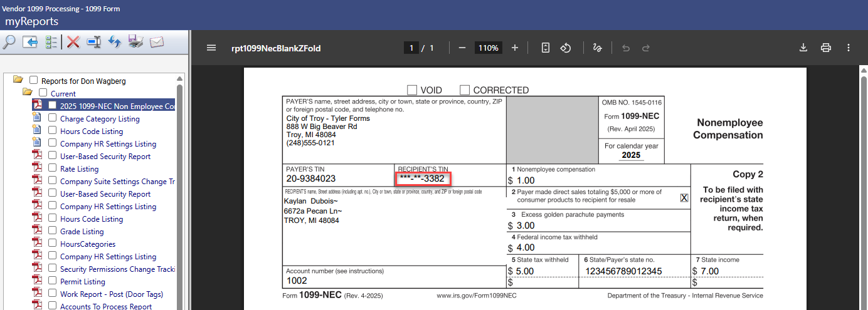Download the PDF document

[803, 48]
